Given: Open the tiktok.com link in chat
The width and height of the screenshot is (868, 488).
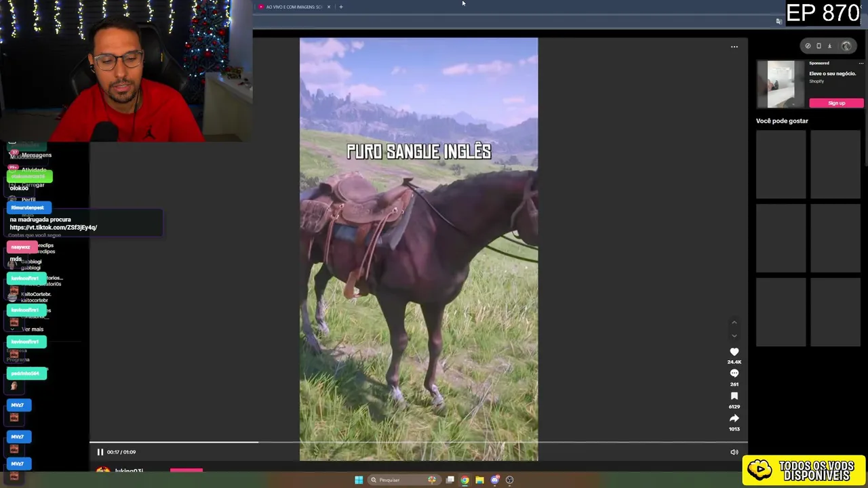Looking at the screenshot, I should coord(53,228).
